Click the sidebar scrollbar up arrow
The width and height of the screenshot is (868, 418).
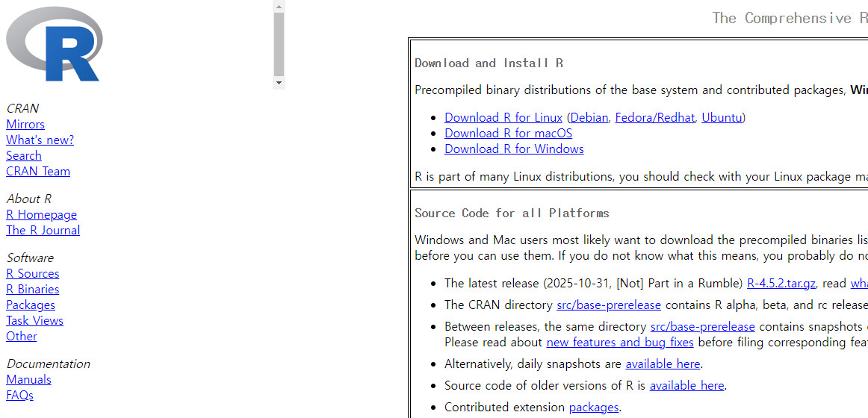[x=279, y=7]
